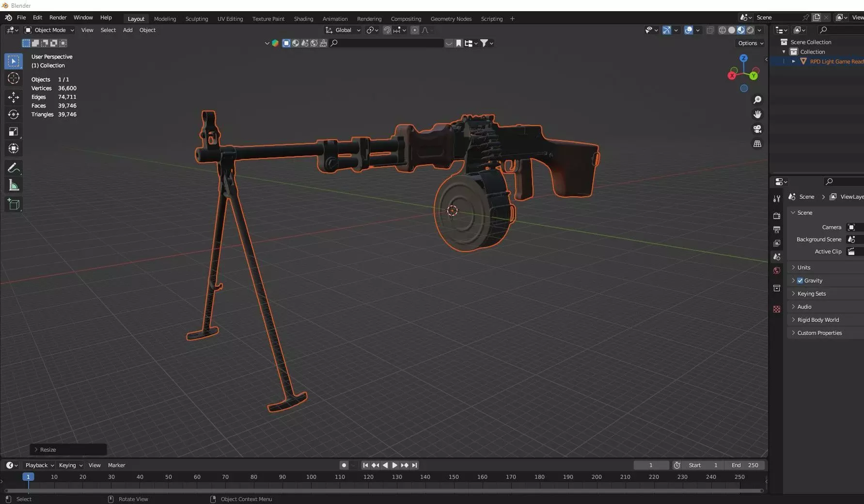
Task: Click the pan view hand icon
Action: point(757,114)
